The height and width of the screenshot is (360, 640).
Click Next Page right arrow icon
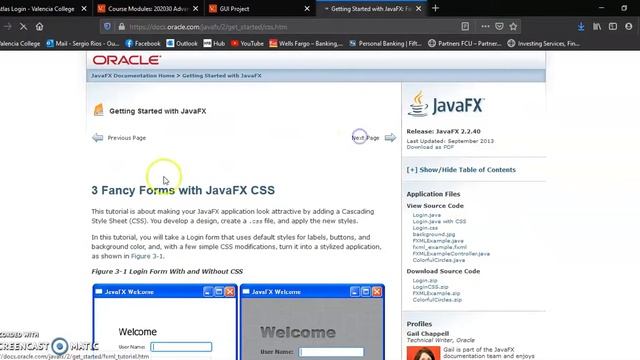(390, 138)
